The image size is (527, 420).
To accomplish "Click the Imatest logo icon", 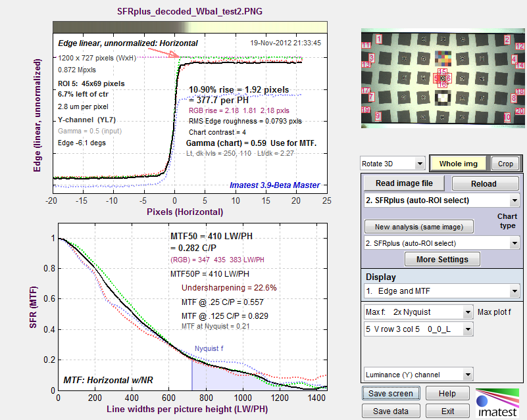I will [x=497, y=402].
